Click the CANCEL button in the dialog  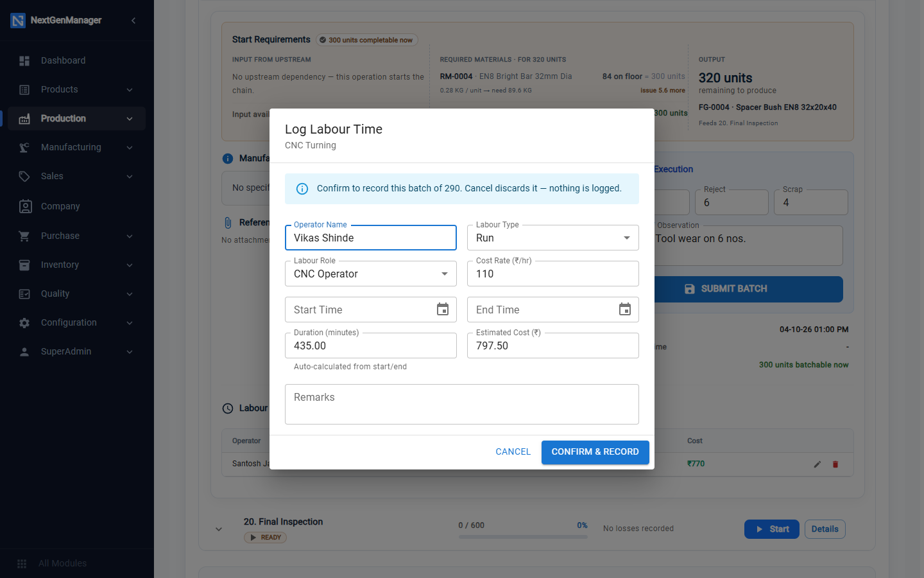pos(513,452)
